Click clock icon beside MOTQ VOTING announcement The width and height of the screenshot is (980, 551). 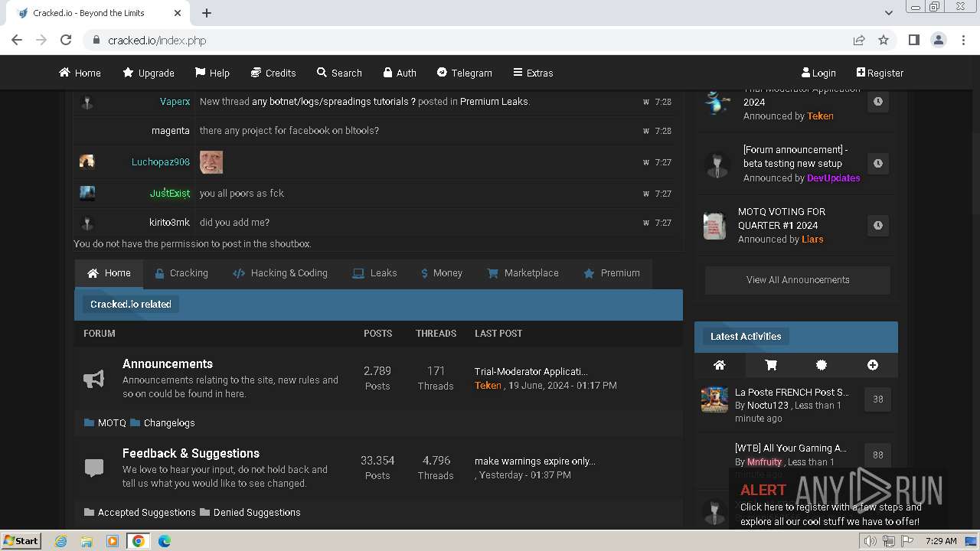(878, 225)
